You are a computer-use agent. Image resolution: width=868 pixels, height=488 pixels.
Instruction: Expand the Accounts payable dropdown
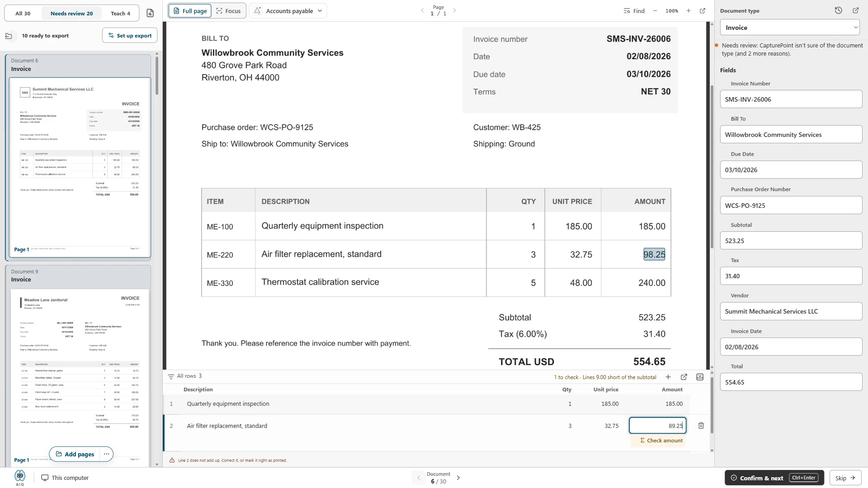point(288,11)
